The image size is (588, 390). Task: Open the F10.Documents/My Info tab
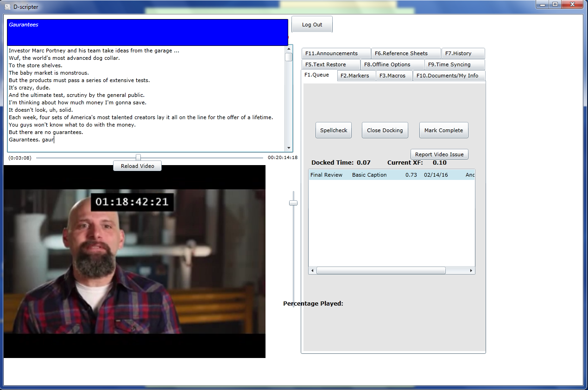pos(448,76)
